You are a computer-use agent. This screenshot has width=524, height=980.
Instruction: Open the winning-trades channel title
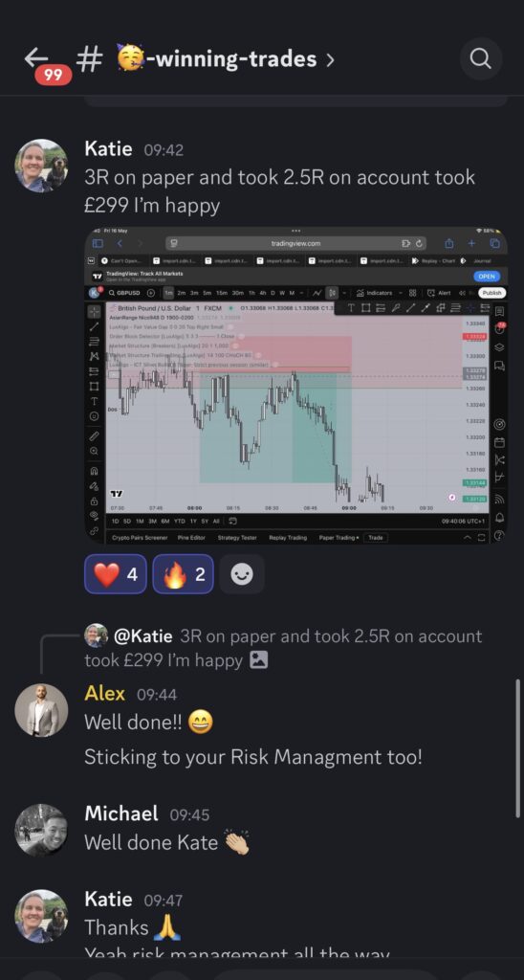click(x=217, y=59)
